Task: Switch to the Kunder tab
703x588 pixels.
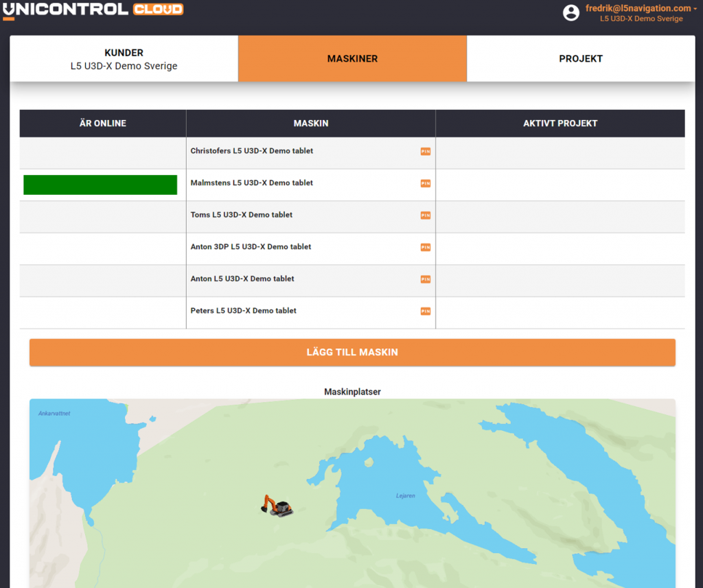Action: pyautogui.click(x=124, y=59)
